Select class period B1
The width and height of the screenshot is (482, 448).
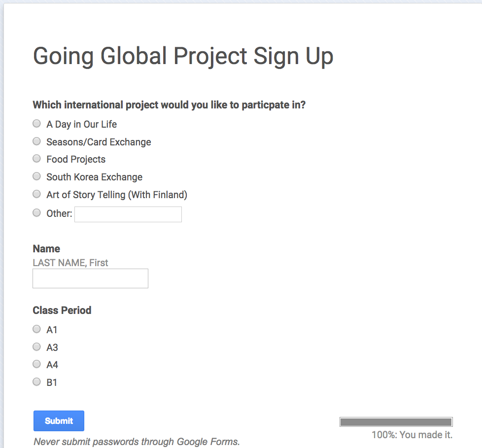click(x=36, y=381)
